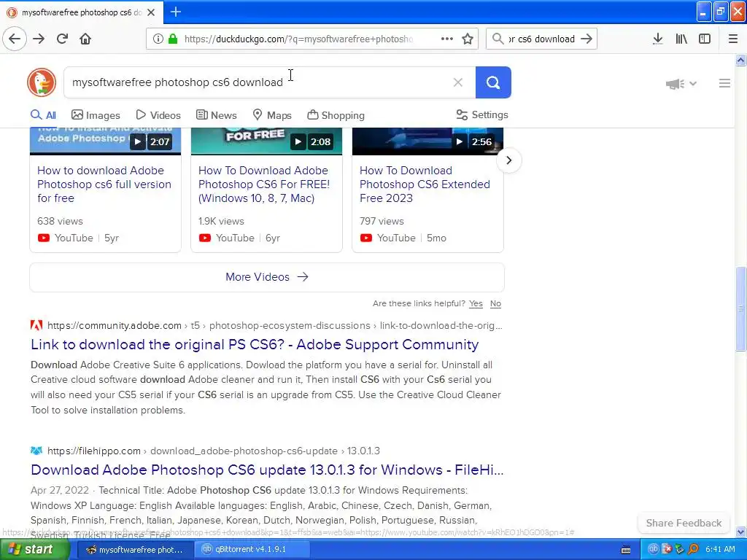Open Firefox hamburger menu

click(x=733, y=39)
